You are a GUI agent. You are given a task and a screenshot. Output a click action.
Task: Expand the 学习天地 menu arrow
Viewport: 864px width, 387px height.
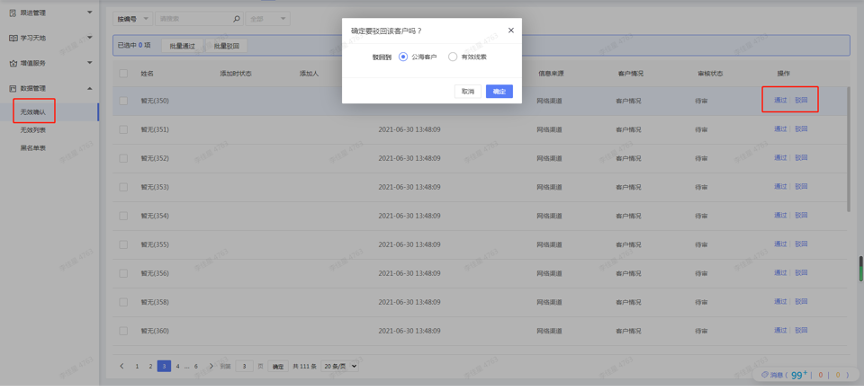(90, 37)
